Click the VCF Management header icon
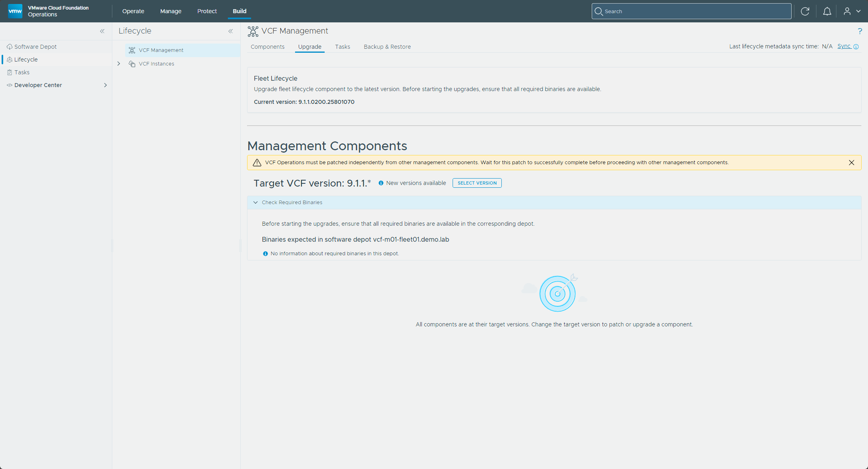Image resolution: width=868 pixels, height=469 pixels. [253, 31]
